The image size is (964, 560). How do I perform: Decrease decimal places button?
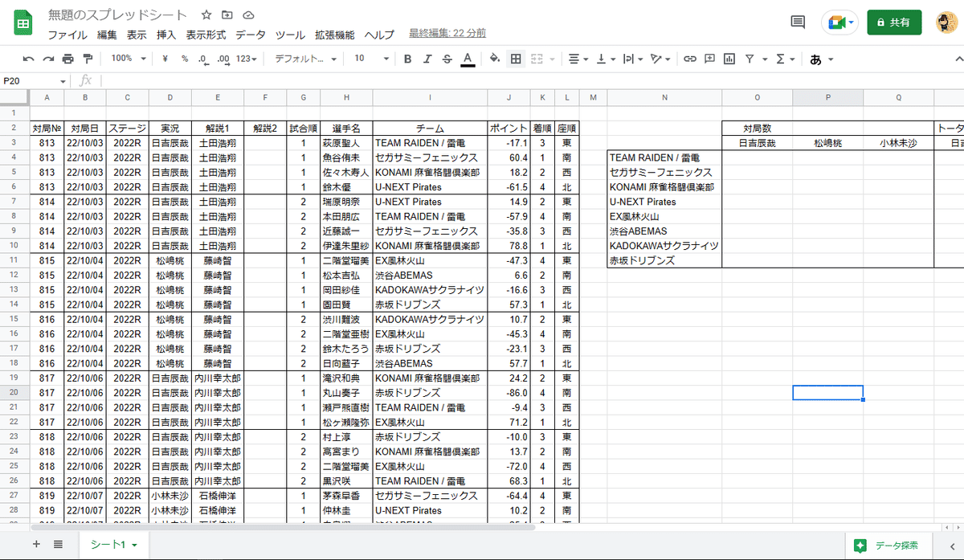[203, 59]
